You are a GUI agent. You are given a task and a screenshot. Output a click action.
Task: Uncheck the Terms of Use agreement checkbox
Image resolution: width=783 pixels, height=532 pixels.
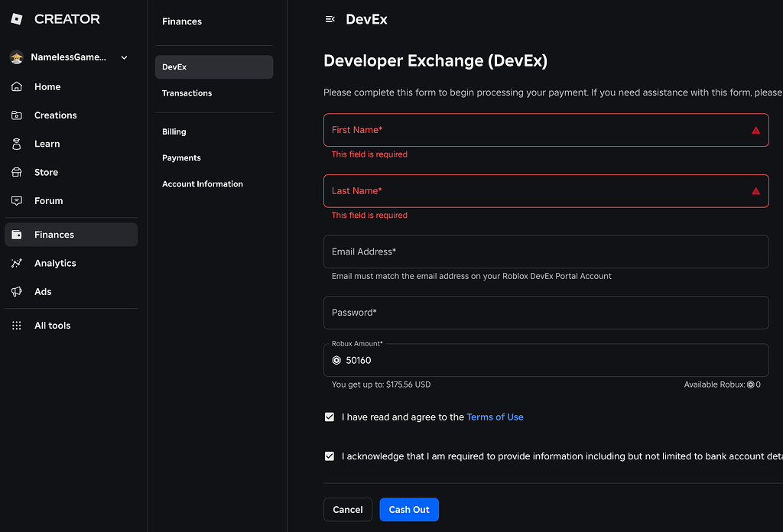coord(329,417)
